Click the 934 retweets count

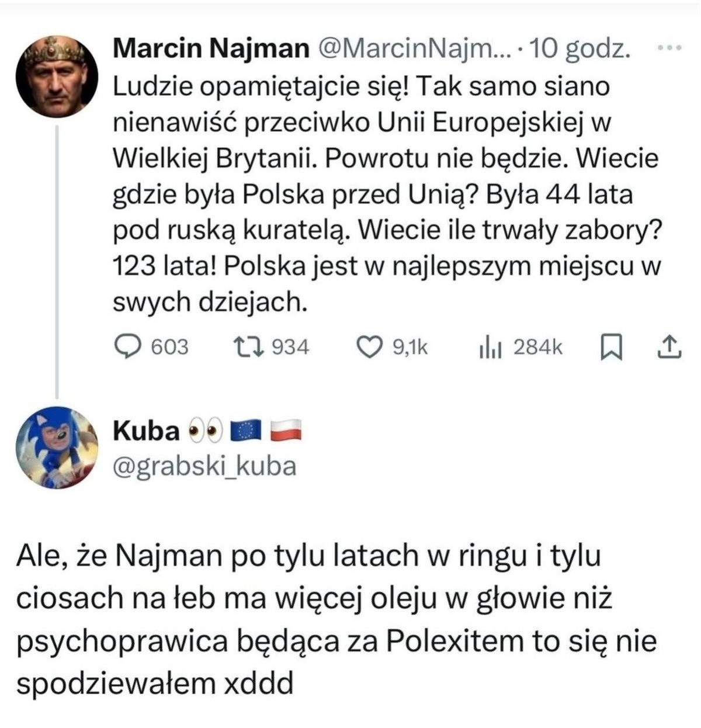[290, 347]
